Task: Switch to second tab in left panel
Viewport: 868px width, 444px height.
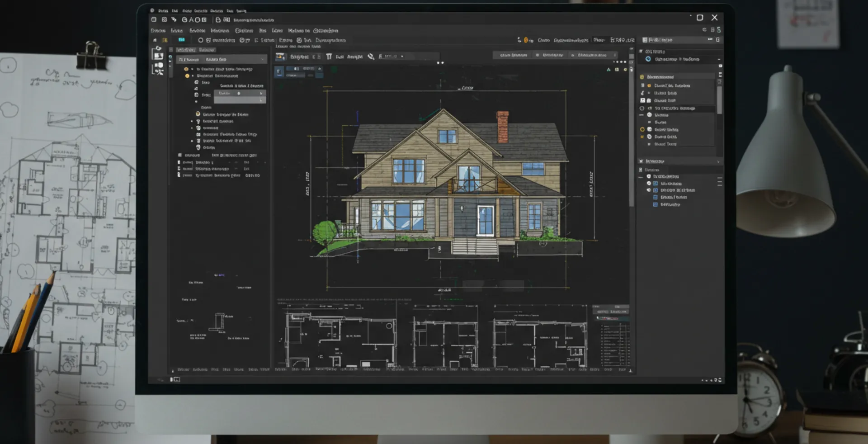Action: (x=207, y=50)
